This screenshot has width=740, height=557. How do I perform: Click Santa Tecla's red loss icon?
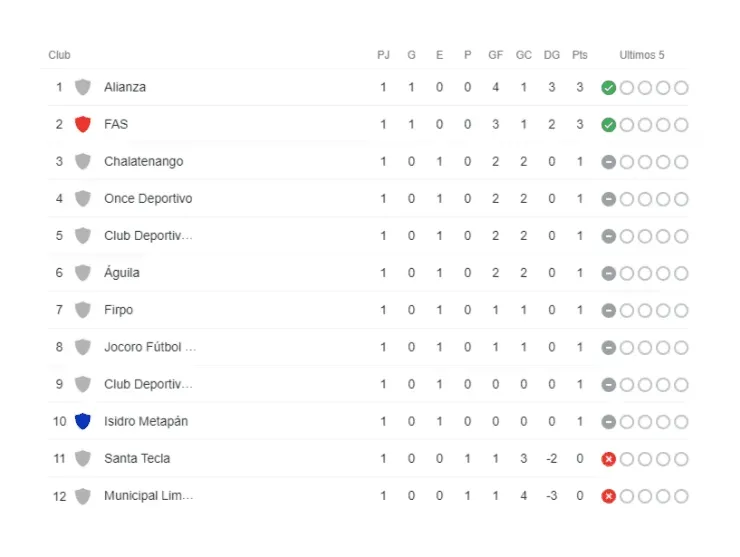coord(608,459)
